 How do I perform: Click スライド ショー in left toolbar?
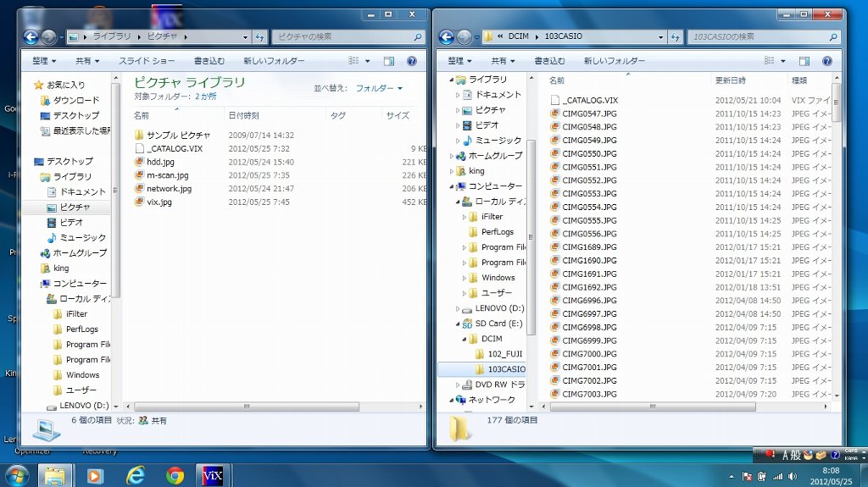pos(147,61)
